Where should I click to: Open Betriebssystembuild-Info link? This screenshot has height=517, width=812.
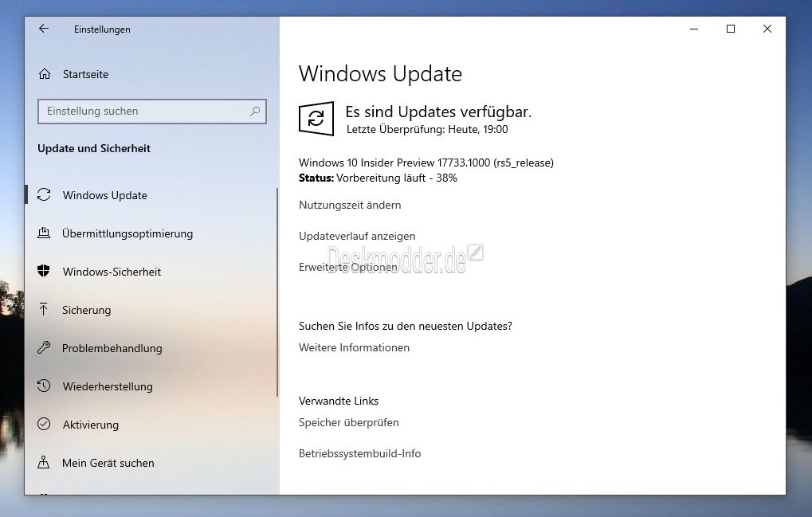[x=360, y=453]
